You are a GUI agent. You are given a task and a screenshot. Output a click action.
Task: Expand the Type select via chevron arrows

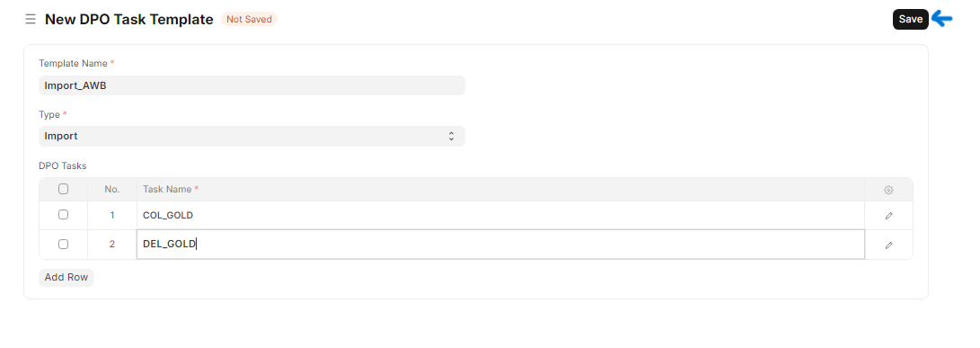point(451,136)
